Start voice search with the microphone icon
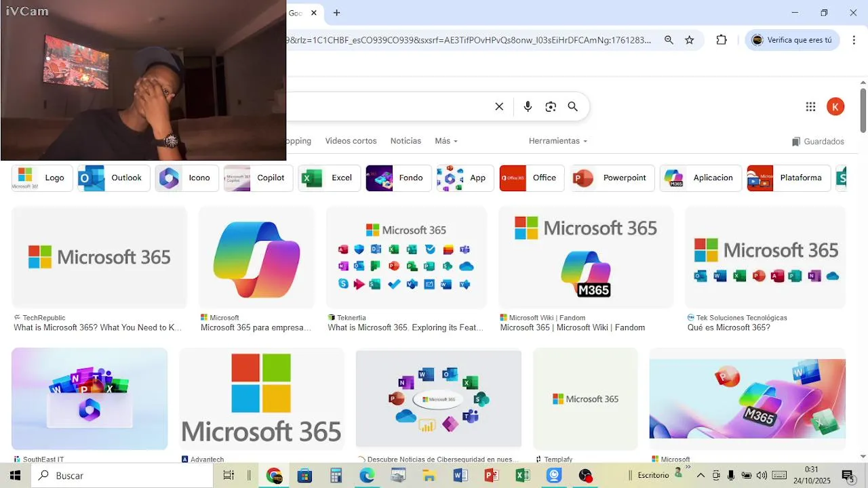 click(528, 106)
